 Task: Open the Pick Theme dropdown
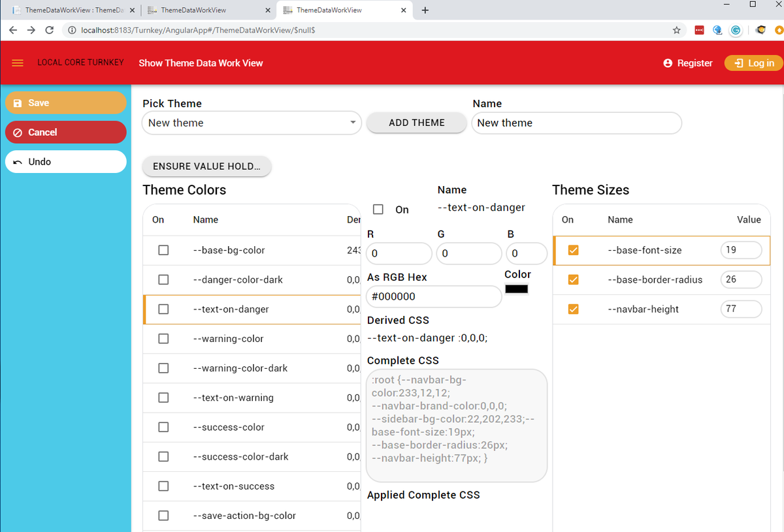pyautogui.click(x=252, y=123)
